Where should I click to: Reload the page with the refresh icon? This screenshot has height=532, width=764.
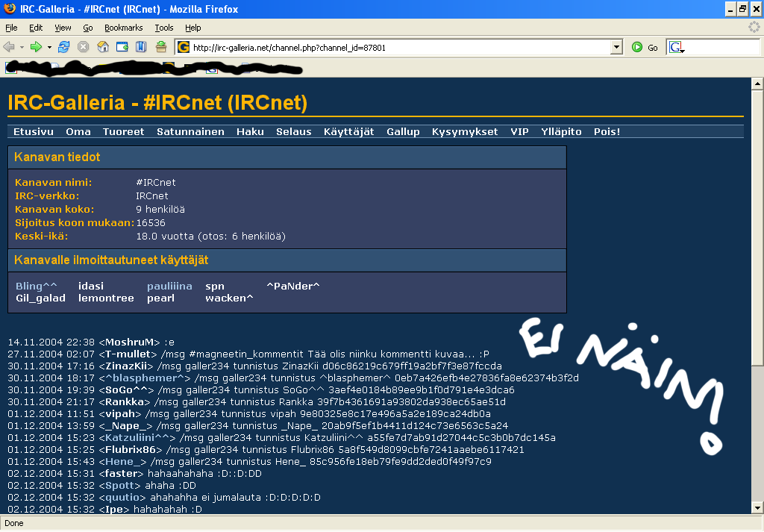(64, 46)
